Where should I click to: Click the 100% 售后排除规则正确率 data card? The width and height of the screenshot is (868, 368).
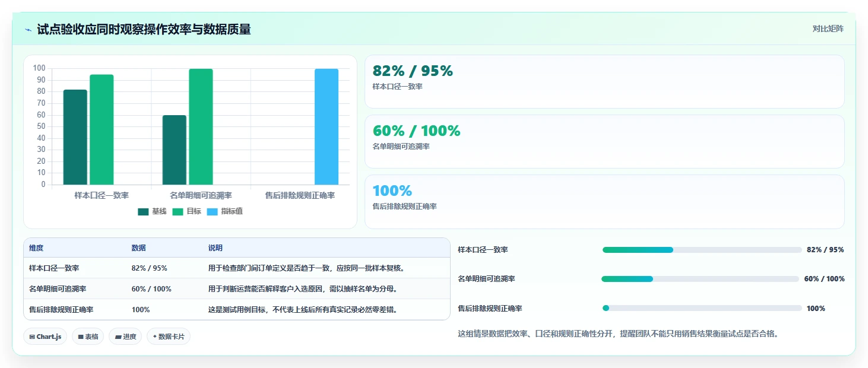coord(604,202)
